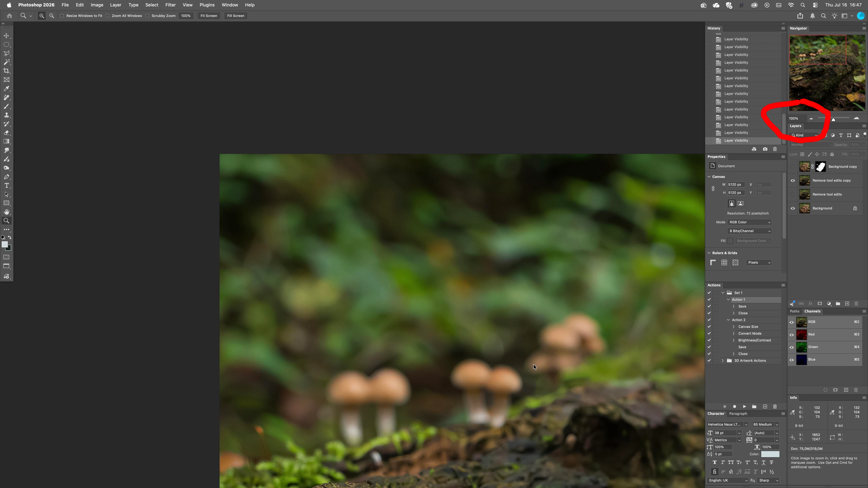Hide the Background layer

tap(793, 208)
